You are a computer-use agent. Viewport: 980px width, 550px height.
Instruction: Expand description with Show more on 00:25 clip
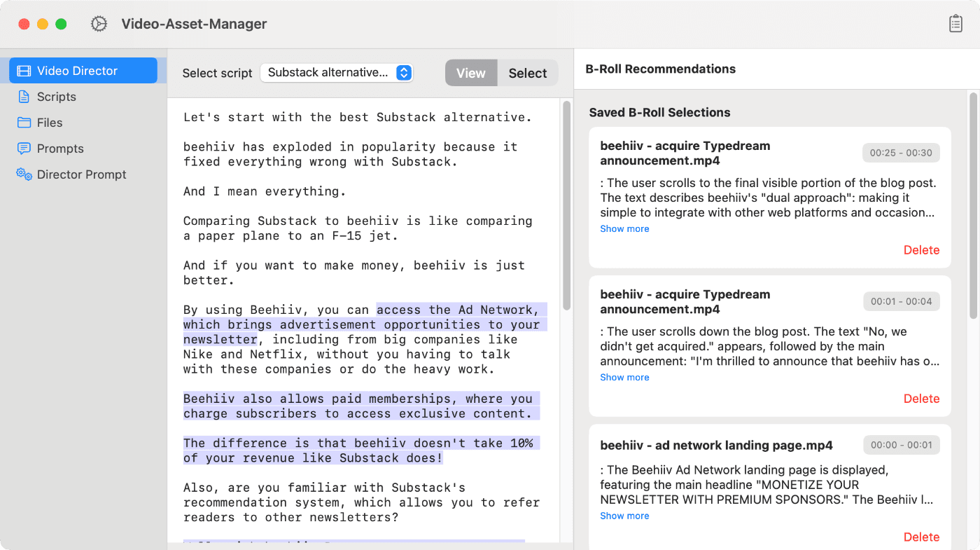click(x=624, y=229)
